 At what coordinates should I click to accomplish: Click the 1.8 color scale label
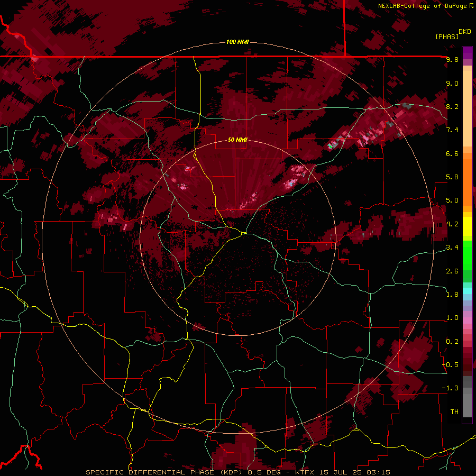(x=452, y=295)
